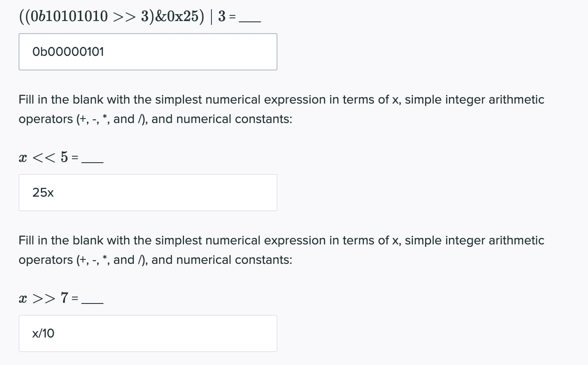Screen dimensions: 588x365
Task: Focus the answer box containing 25x
Action: pos(148,193)
